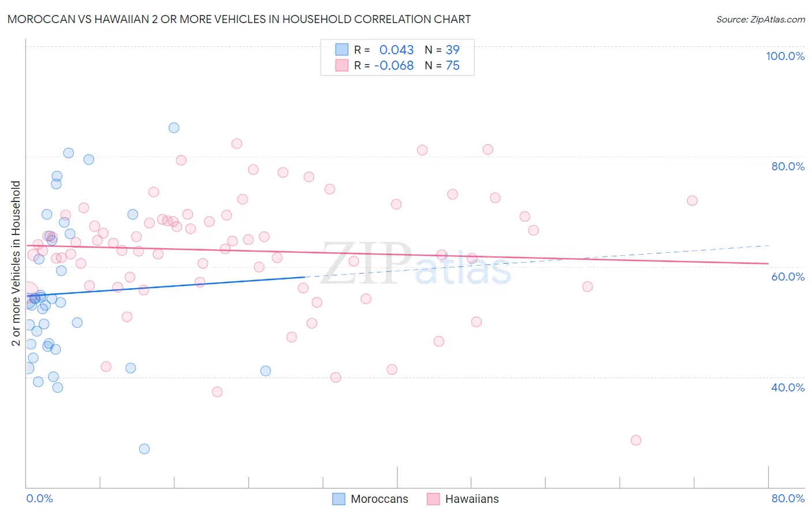The image size is (812, 515).
Task: Click the ZIPatlas watermark in chart center
Action: point(416,263)
